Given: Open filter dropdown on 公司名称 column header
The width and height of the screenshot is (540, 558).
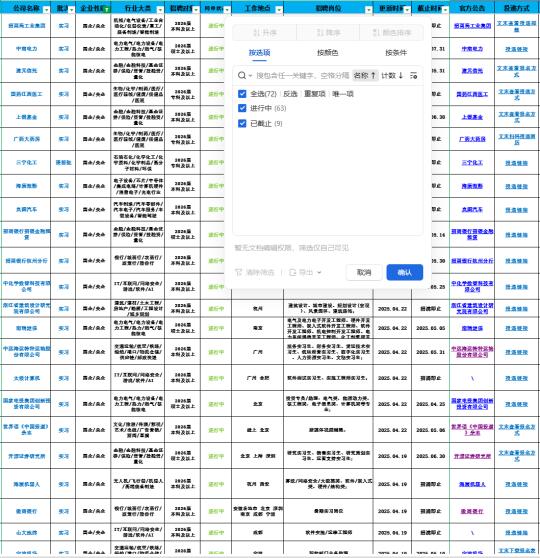Looking at the screenshot, I should (x=46, y=10).
